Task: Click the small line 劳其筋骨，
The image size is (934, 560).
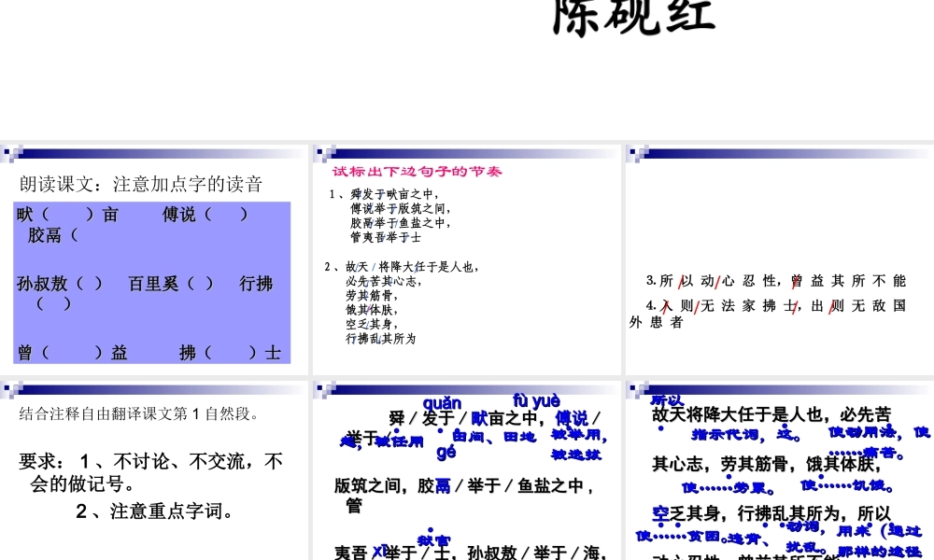Action: (373, 295)
